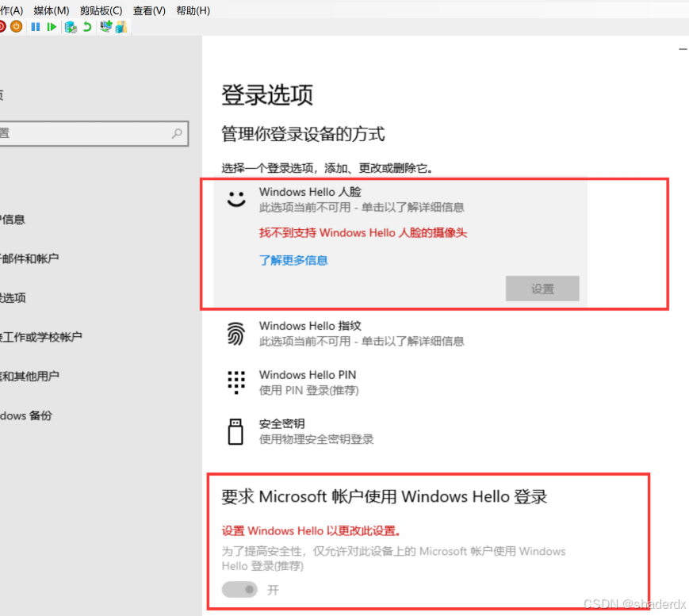This screenshot has height=616, width=689.
Task: Click the orange Save power icon in toolbar
Action: 17,27
